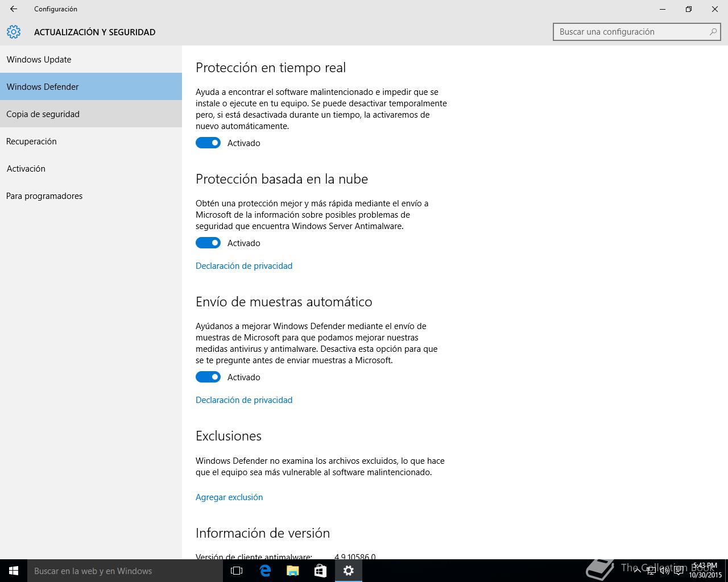The width and height of the screenshot is (728, 582).
Task: Open the Store from the taskbar
Action: tap(321, 571)
